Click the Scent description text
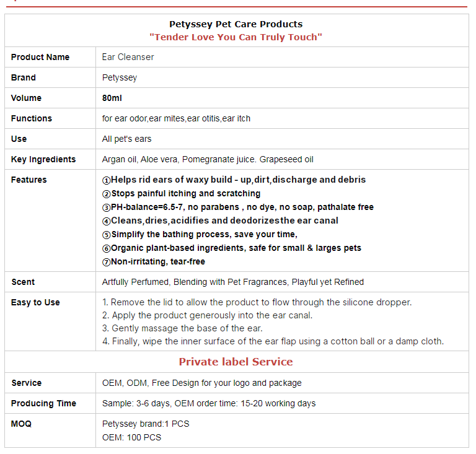The width and height of the screenshot is (476, 454). pos(232,282)
